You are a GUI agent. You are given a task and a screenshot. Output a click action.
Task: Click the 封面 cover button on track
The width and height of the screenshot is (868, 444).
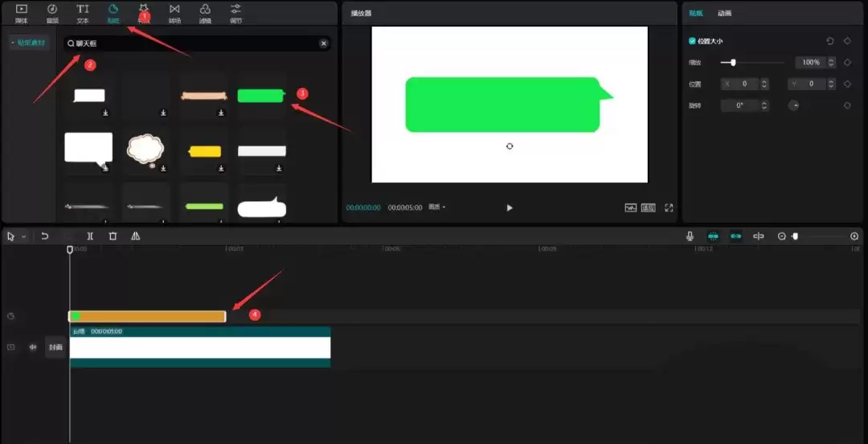[55, 347]
